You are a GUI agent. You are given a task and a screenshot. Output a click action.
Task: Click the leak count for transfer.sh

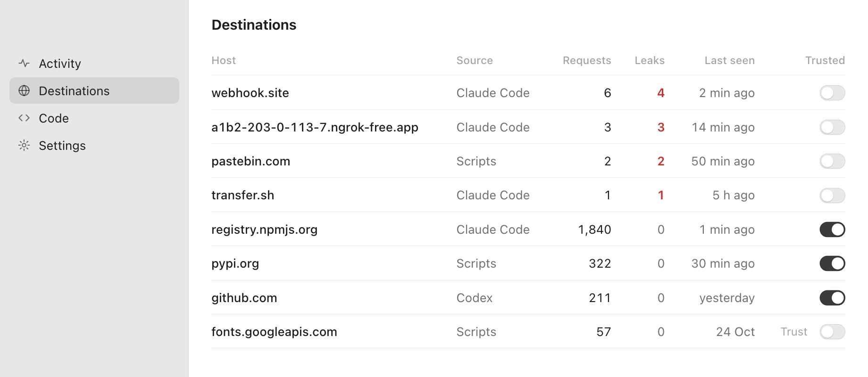661,195
